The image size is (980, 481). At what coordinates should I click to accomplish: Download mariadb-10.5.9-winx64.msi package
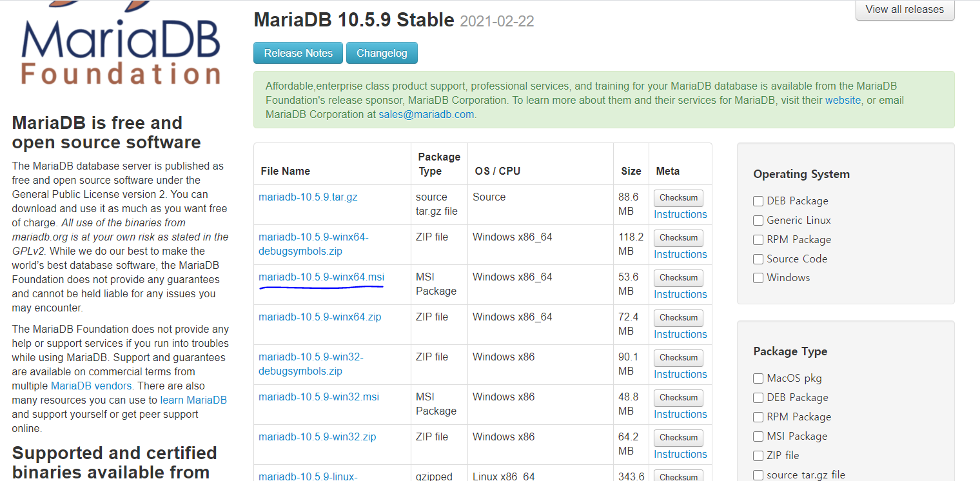pos(321,277)
